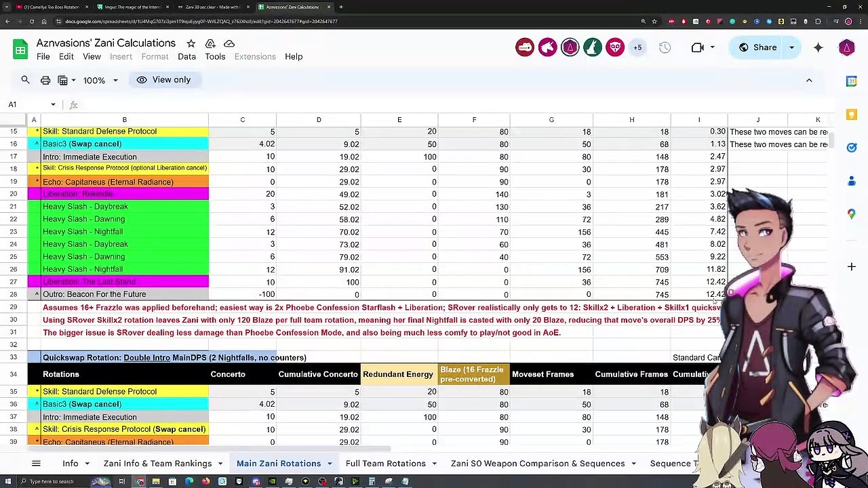Open Contacts side panel icon

(852, 181)
